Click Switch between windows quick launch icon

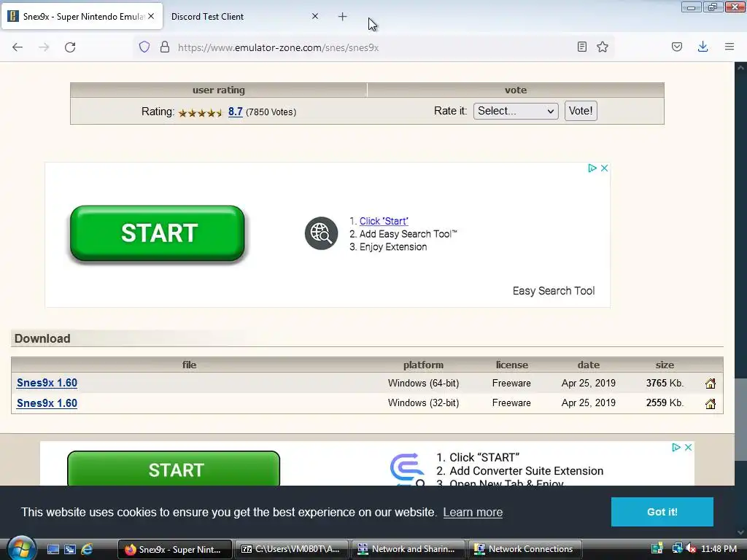pos(70,549)
